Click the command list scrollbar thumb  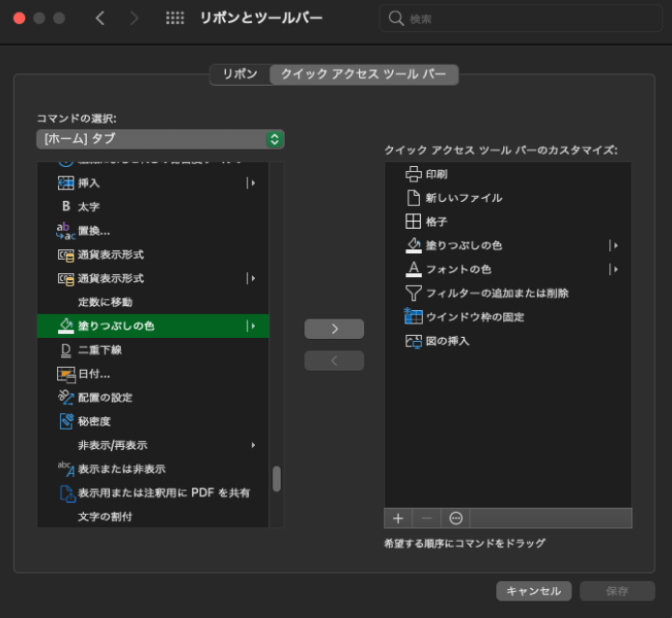tap(276, 479)
